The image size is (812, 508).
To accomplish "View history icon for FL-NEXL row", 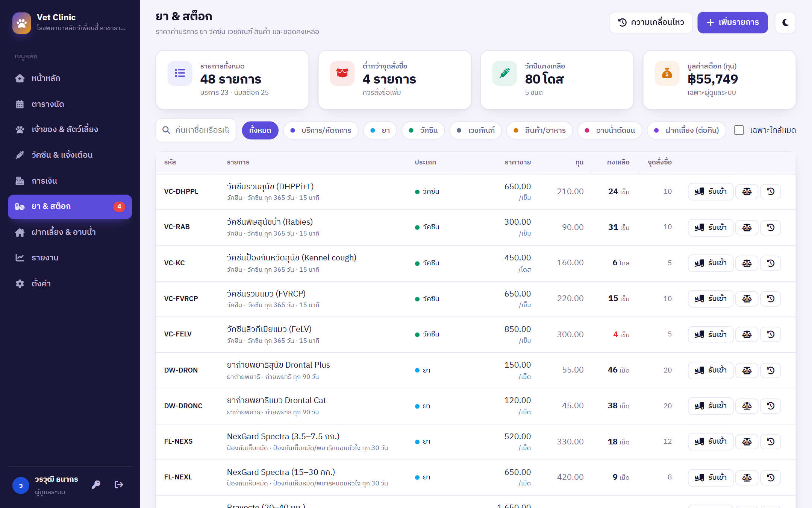I will [x=771, y=478].
